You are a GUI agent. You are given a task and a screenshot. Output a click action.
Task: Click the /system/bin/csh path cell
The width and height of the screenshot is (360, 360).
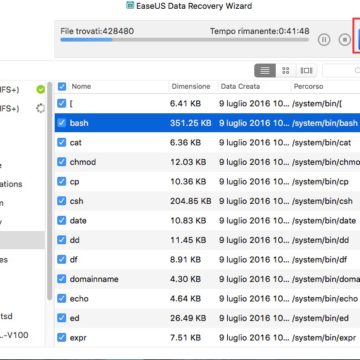click(x=322, y=201)
